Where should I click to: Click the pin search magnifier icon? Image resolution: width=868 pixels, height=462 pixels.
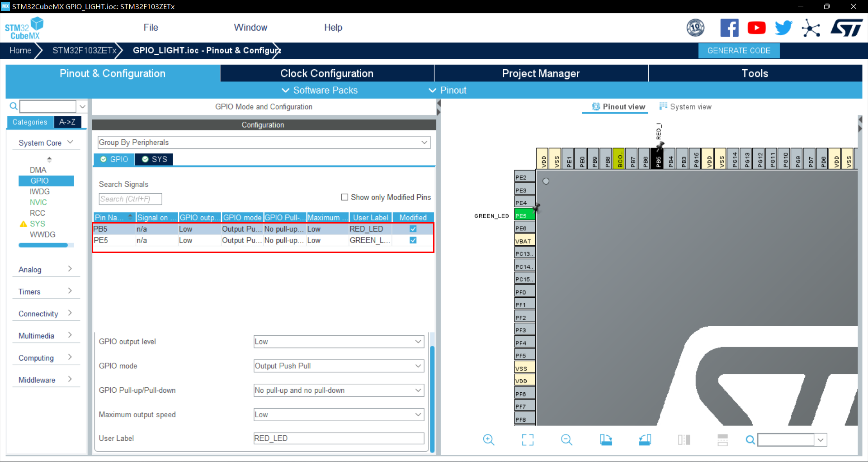pyautogui.click(x=750, y=440)
